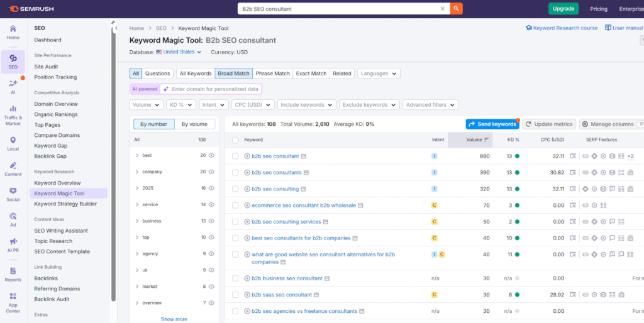Click the green KD dot for b2b seo consultants
Screen dimensions: 644x323
pos(517,172)
